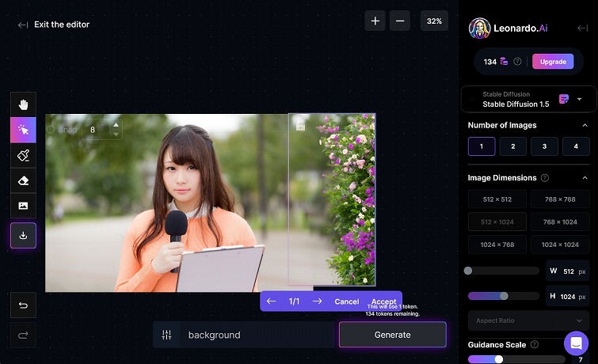Collapse the Image Dimensions section
Image resolution: width=598 pixels, height=364 pixels.
[585, 178]
